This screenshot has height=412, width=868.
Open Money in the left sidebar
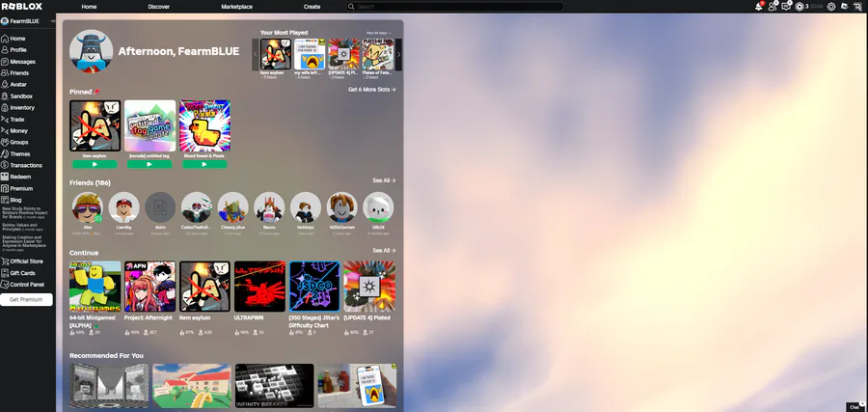[x=14, y=130]
